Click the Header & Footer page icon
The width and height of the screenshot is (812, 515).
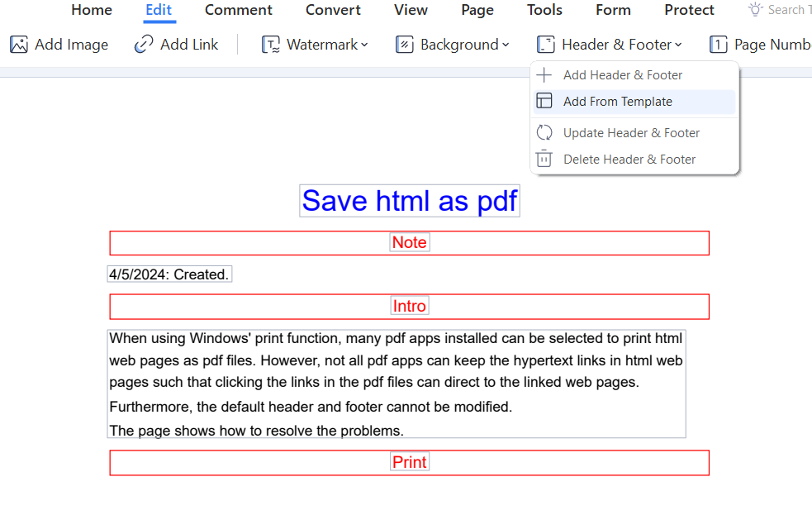[x=546, y=45]
